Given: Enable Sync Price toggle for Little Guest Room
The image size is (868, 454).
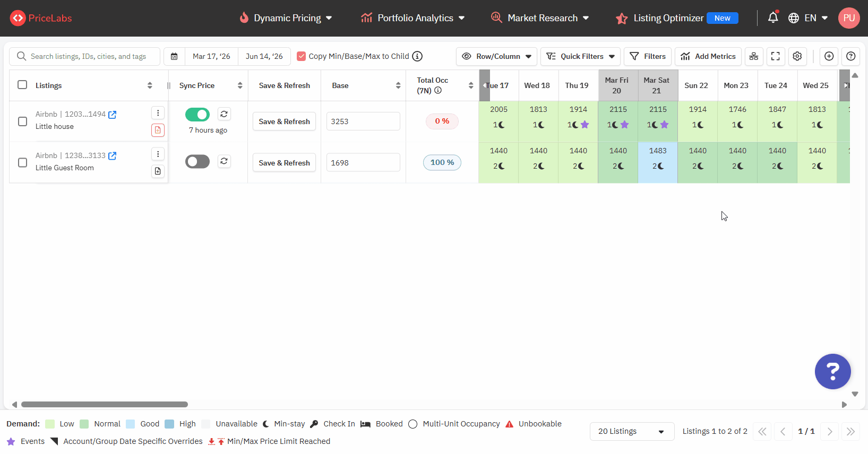Looking at the screenshot, I should click(x=197, y=161).
